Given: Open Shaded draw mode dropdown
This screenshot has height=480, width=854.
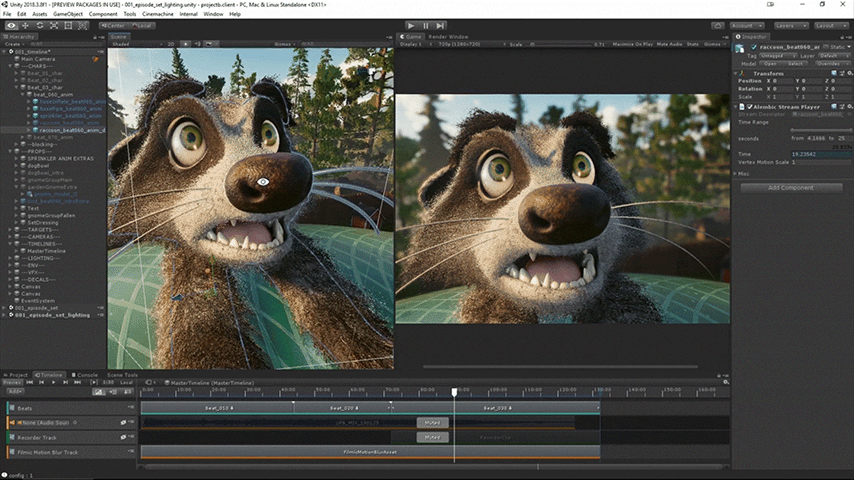Looking at the screenshot, I should 137,44.
